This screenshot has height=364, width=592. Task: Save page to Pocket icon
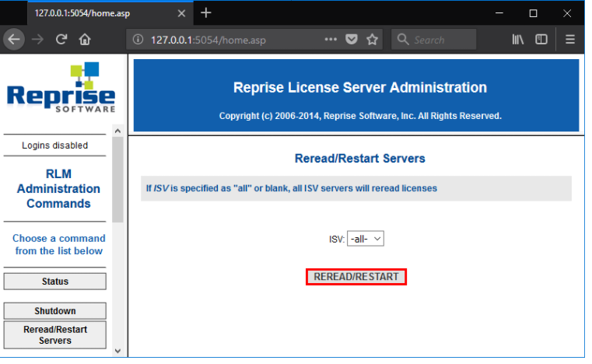click(x=352, y=39)
